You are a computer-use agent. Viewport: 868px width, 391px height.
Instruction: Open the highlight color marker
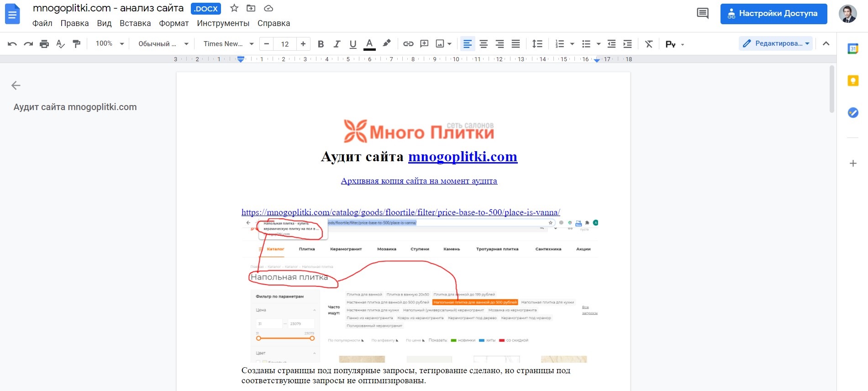[386, 43]
